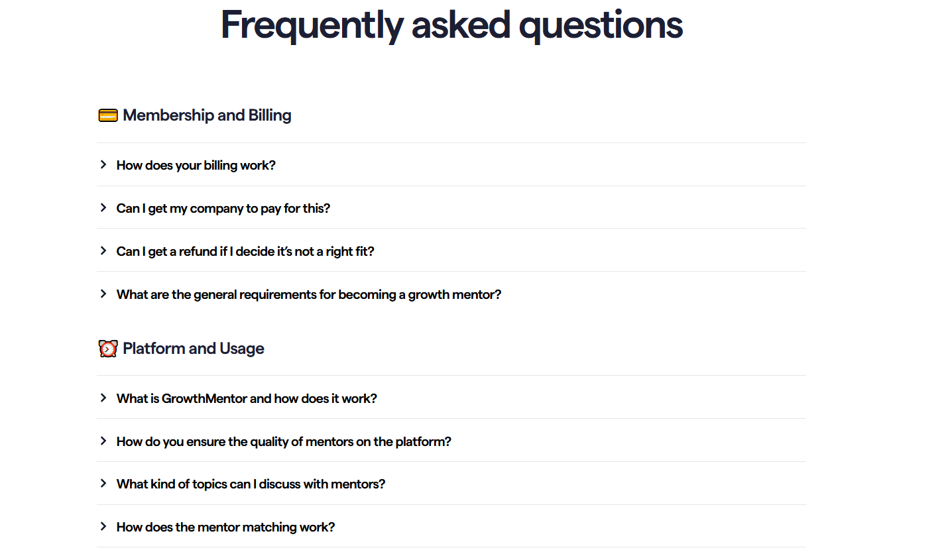The height and width of the screenshot is (560, 946).
Task: Expand chevron for mentor quality question
Action: [x=103, y=441]
